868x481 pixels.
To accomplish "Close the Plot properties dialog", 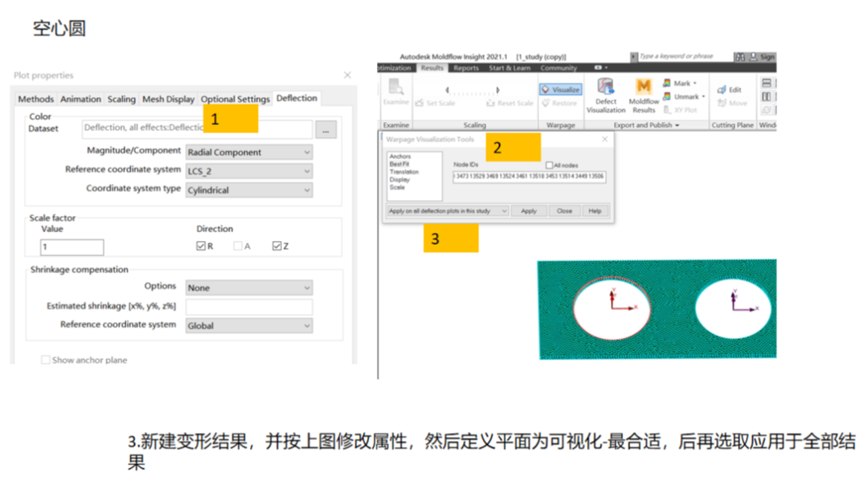I will coord(347,75).
